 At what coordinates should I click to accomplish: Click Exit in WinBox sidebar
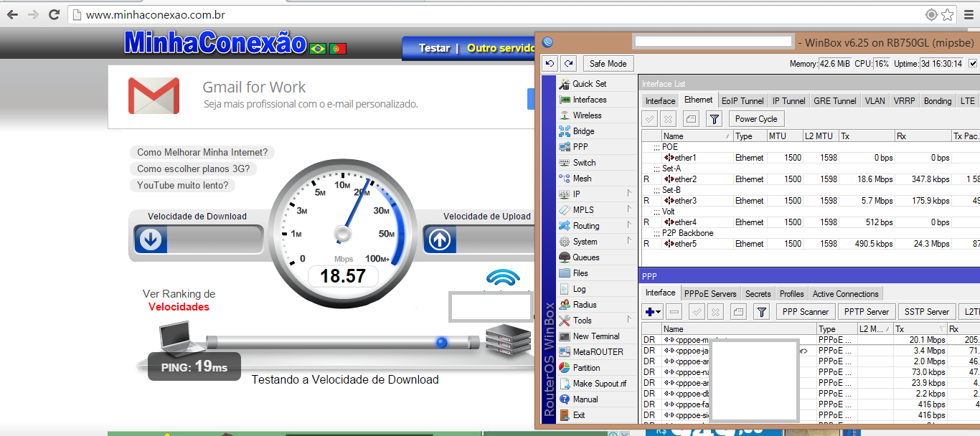(578, 415)
